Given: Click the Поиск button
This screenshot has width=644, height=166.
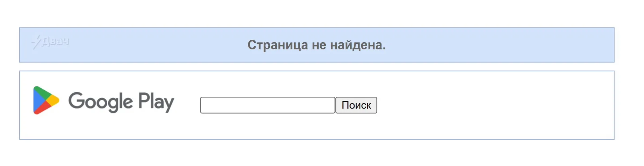Looking at the screenshot, I should coord(356,105).
